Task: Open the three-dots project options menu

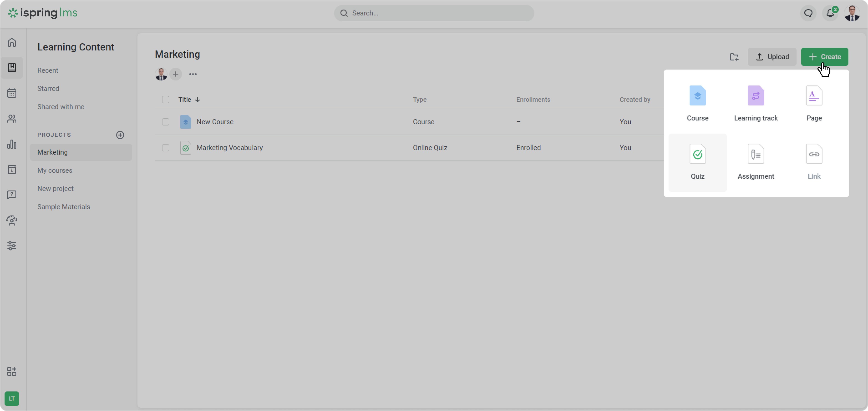Action: 193,74
